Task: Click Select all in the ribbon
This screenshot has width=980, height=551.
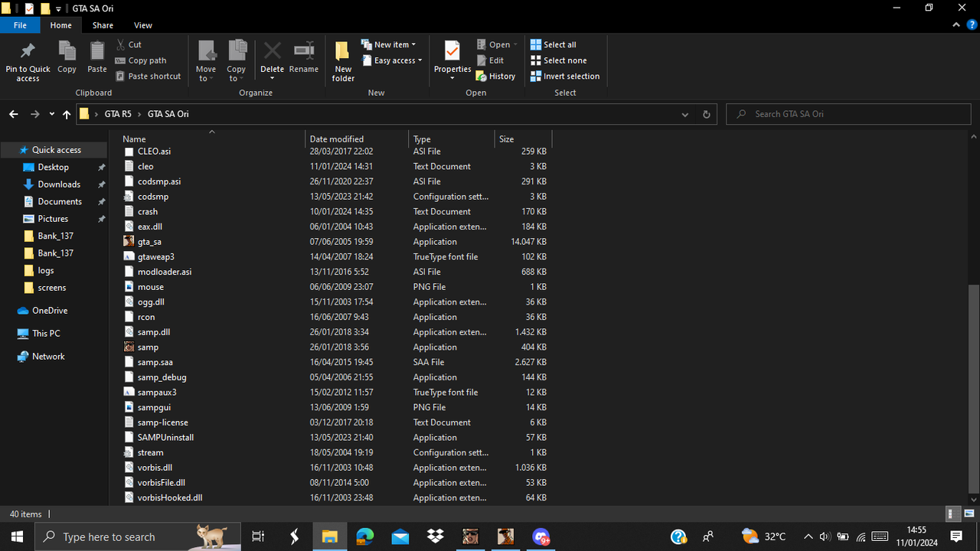Action: 553,44
